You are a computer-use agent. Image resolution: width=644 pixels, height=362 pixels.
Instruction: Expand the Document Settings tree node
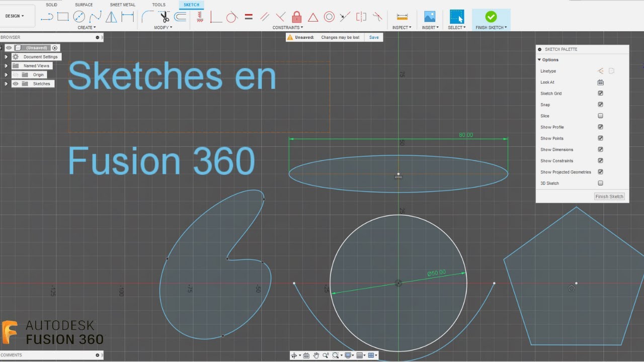coord(6,57)
